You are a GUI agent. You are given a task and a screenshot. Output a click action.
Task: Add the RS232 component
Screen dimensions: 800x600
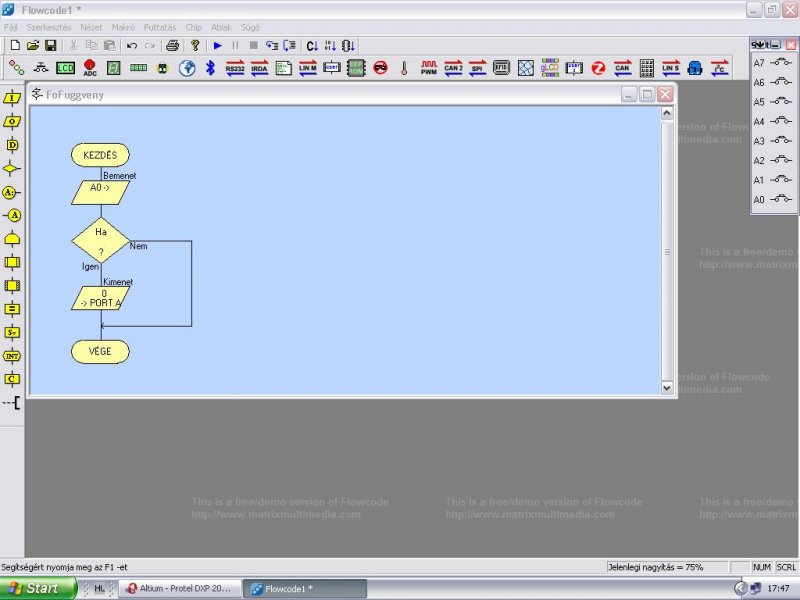(235, 68)
